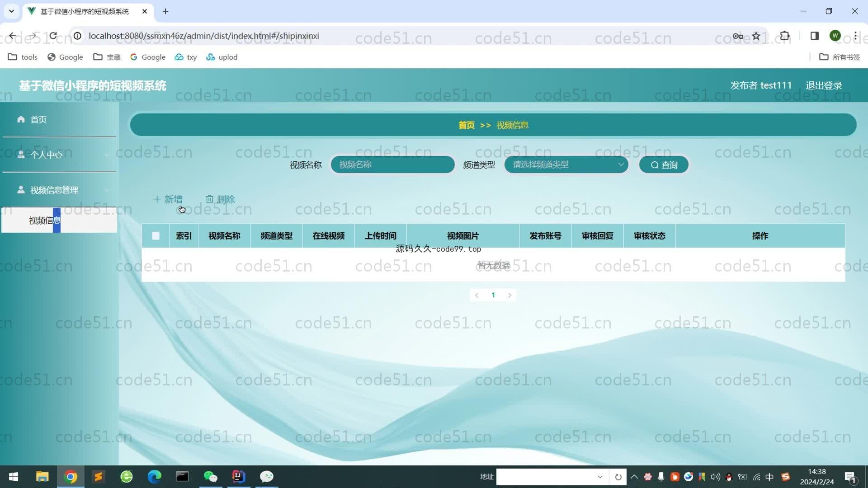Open the Chrome three-dot menu
This screenshot has height=488, width=868.
coord(855,36)
